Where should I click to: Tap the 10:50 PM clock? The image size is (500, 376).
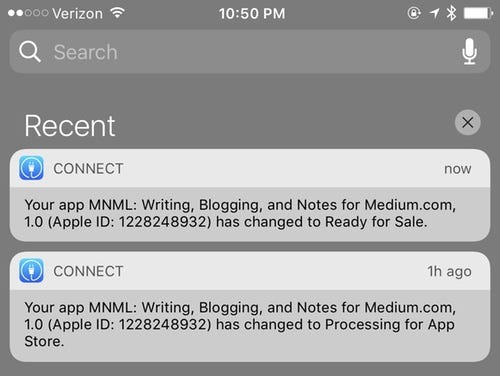[252, 14]
